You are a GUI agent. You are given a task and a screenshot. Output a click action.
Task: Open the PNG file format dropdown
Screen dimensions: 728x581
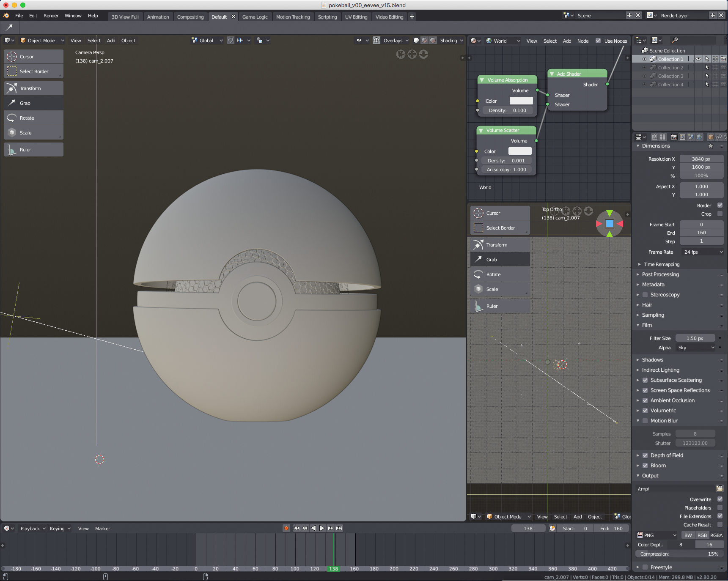coord(657,535)
